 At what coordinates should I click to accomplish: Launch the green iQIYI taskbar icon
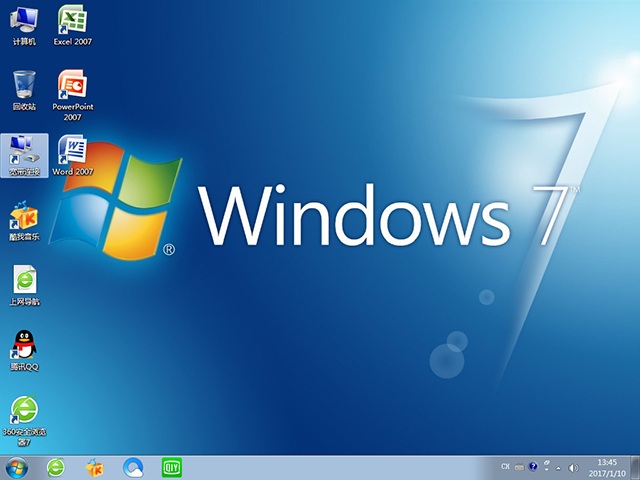171,468
